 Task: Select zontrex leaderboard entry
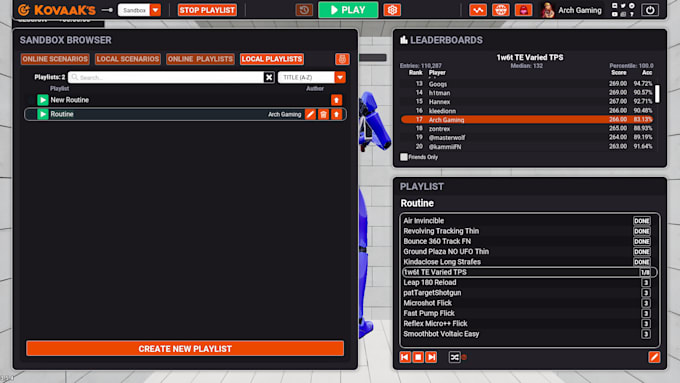527,129
